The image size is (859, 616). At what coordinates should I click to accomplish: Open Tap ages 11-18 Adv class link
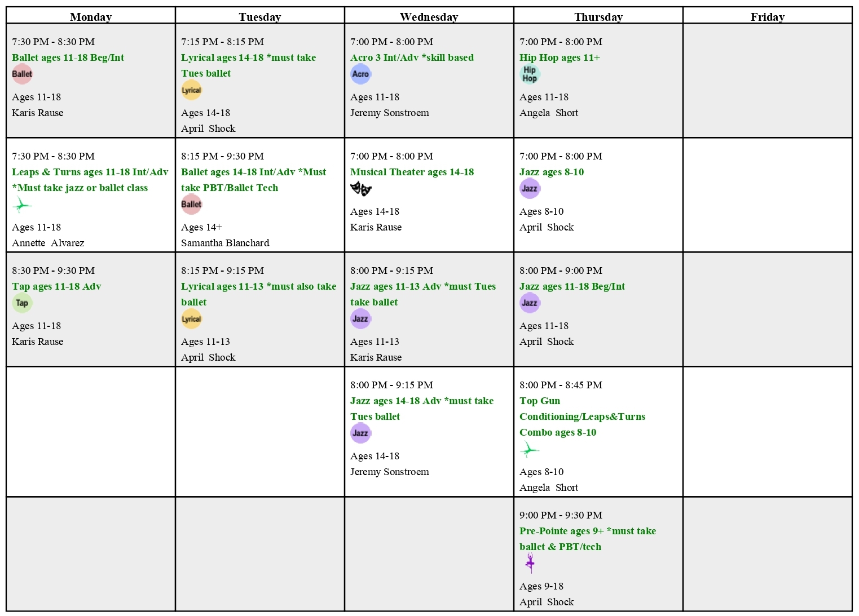pyautogui.click(x=56, y=286)
